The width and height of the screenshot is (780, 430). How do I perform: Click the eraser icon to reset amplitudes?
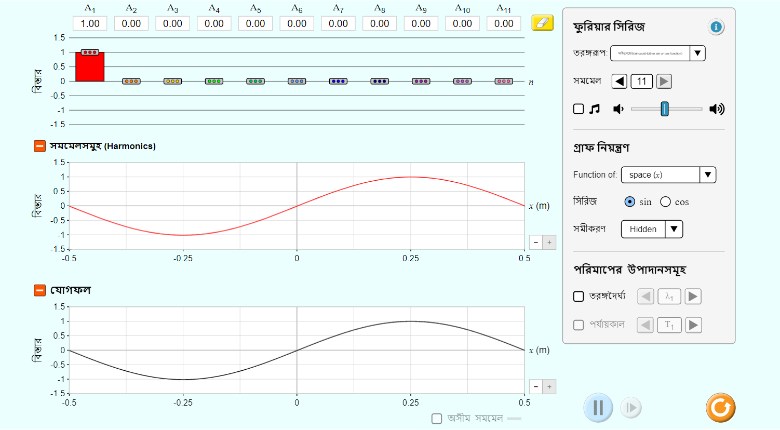(x=542, y=22)
